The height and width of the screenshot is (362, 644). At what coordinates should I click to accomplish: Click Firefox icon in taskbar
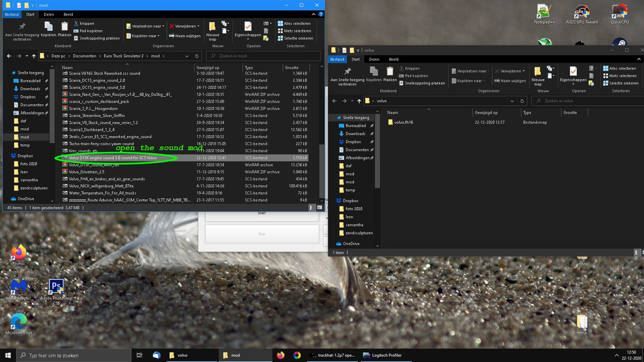[x=280, y=355]
